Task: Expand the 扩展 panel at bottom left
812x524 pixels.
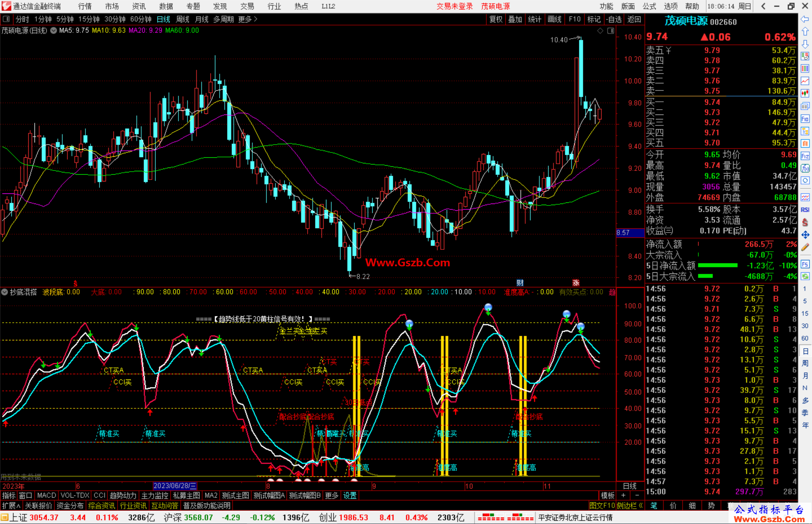Action: (11, 506)
